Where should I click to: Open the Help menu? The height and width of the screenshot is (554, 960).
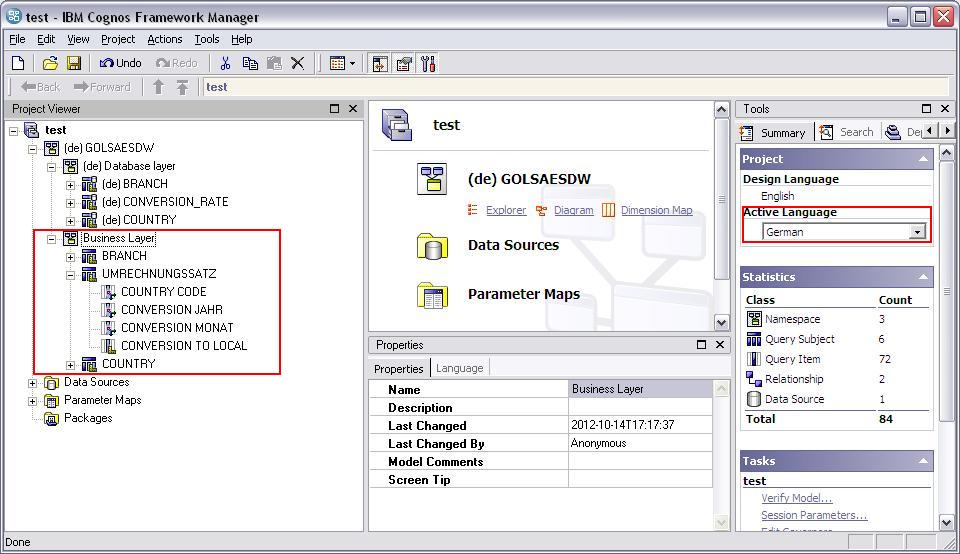242,39
